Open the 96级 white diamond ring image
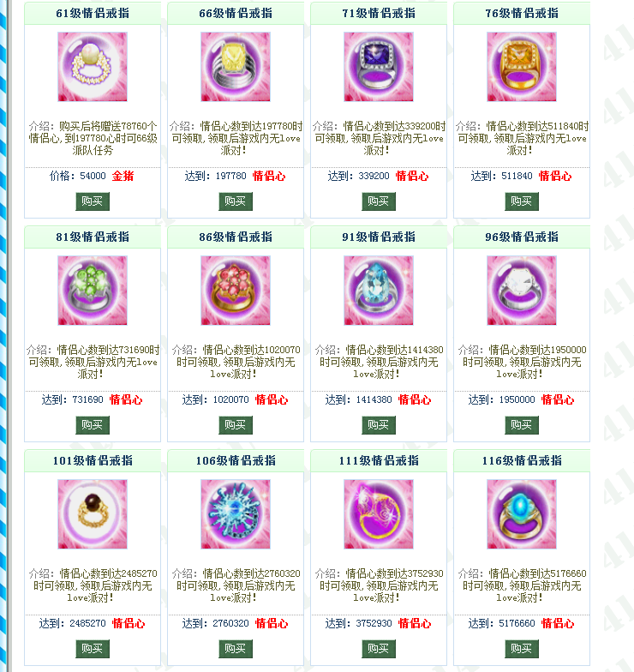This screenshot has height=672, width=634. click(x=522, y=291)
